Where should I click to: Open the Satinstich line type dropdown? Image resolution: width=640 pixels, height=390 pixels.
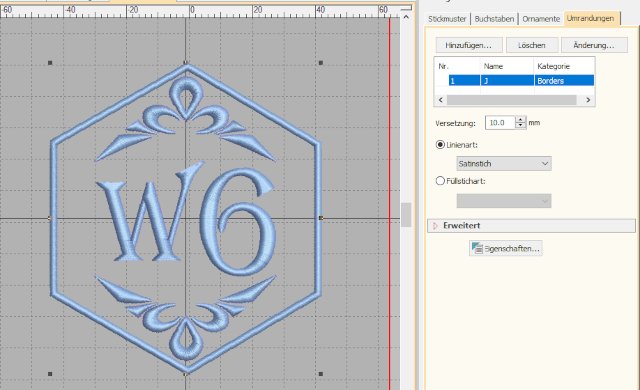click(x=504, y=164)
